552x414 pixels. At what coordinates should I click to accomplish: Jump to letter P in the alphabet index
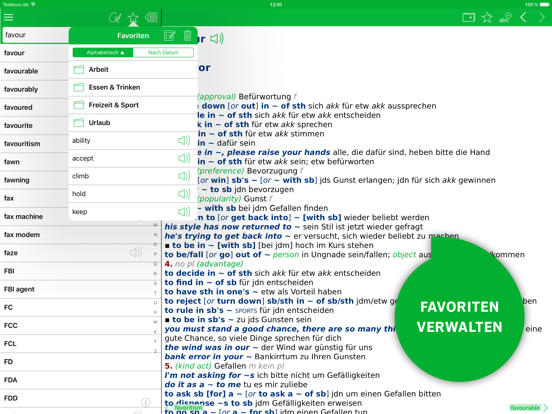(155, 253)
